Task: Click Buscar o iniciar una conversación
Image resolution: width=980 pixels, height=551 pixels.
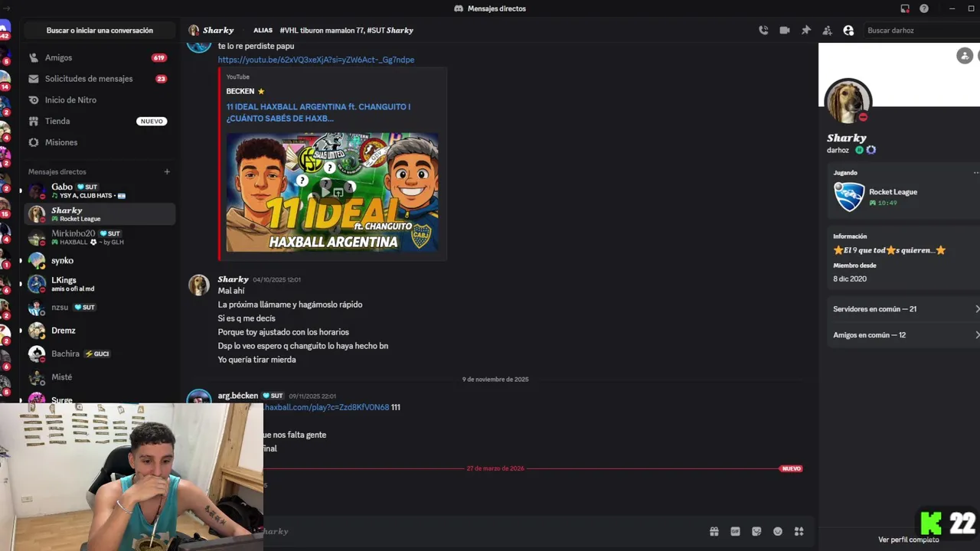Action: (x=100, y=31)
